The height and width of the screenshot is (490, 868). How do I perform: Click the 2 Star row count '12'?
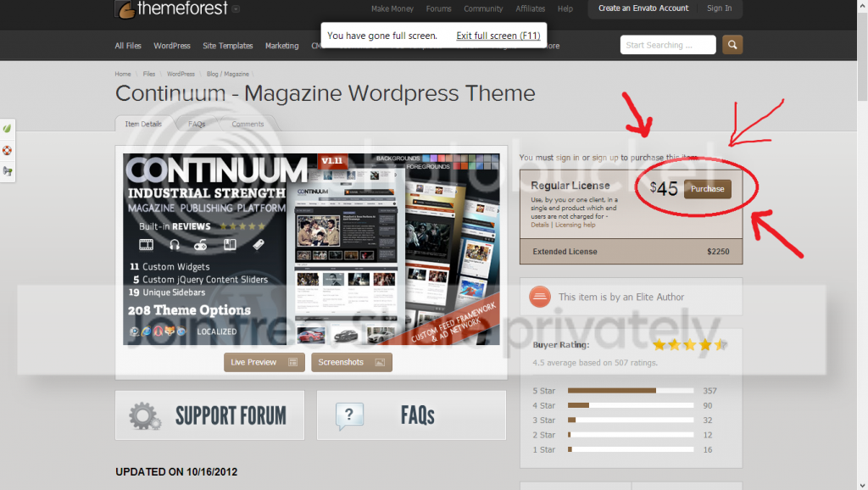708,435
